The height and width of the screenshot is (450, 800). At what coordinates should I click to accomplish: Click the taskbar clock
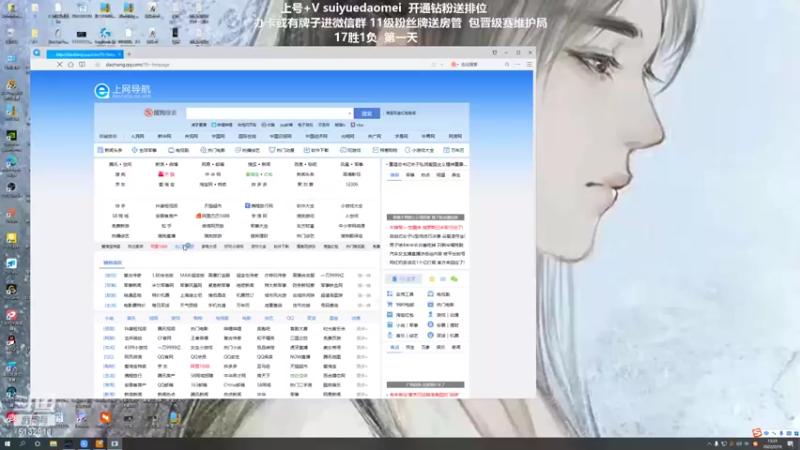click(x=772, y=444)
